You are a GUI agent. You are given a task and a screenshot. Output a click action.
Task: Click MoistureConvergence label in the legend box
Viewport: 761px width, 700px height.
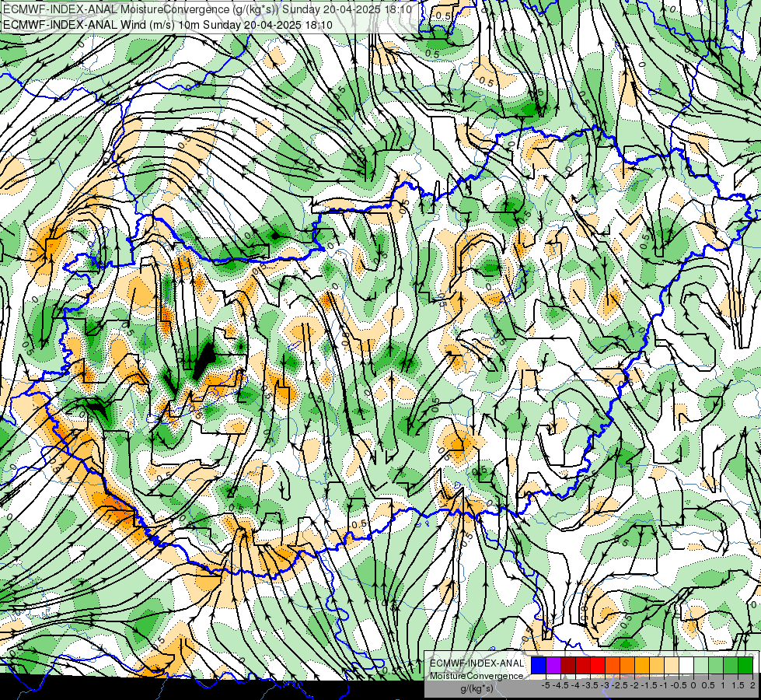pos(476,676)
